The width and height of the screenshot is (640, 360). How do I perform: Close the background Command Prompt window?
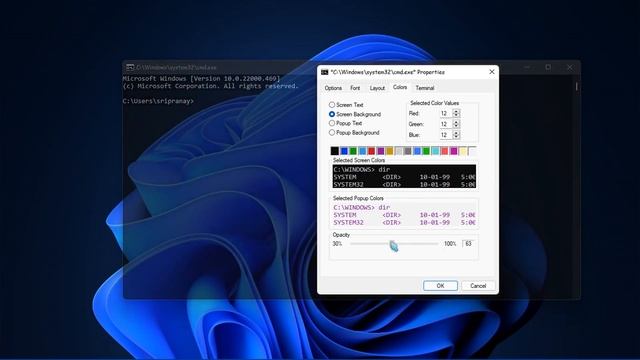pyautogui.click(x=569, y=67)
